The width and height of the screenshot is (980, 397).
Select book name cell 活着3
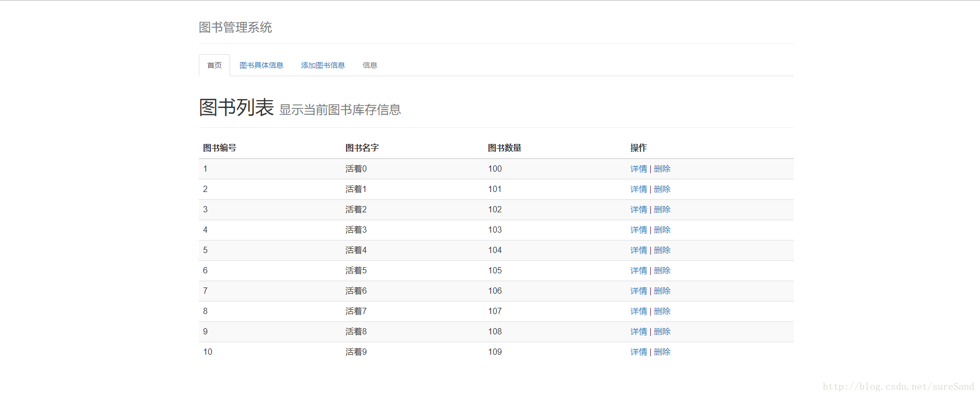pos(356,230)
